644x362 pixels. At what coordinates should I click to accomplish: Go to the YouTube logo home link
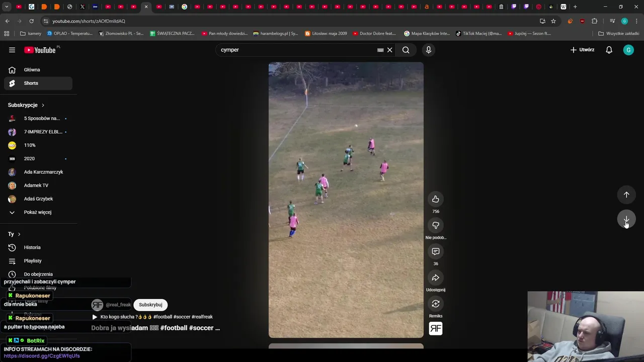click(x=40, y=50)
